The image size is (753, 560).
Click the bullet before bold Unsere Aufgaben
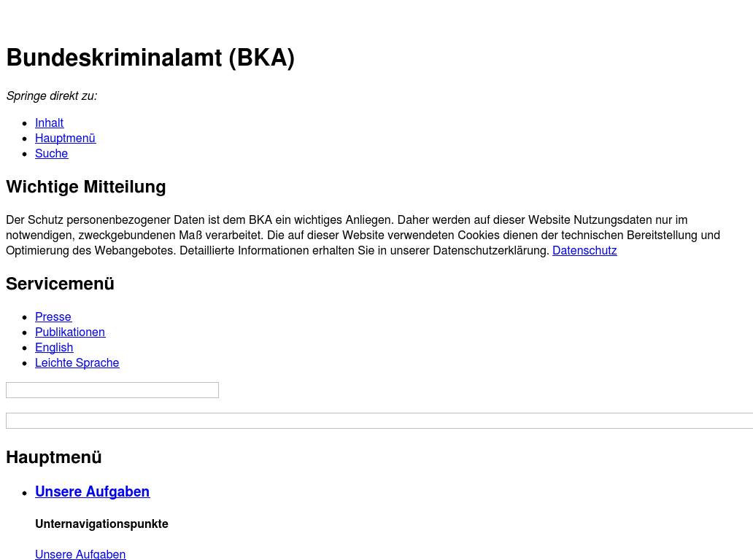tap(25, 493)
